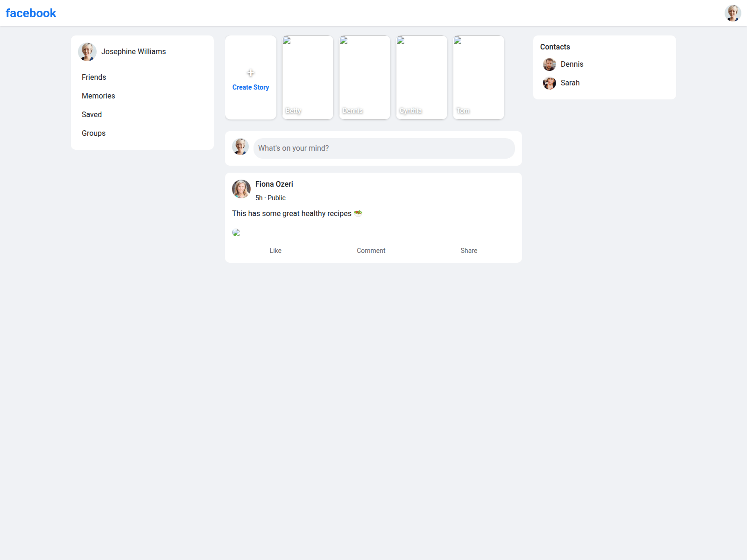Comment on the healthy recipes post
747x560 pixels.
pyautogui.click(x=371, y=251)
